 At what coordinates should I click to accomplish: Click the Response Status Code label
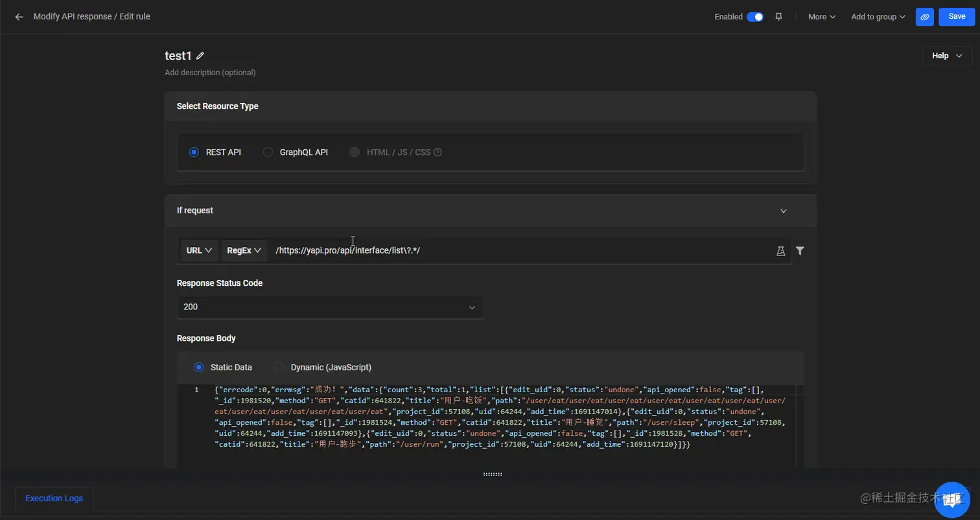click(x=220, y=283)
